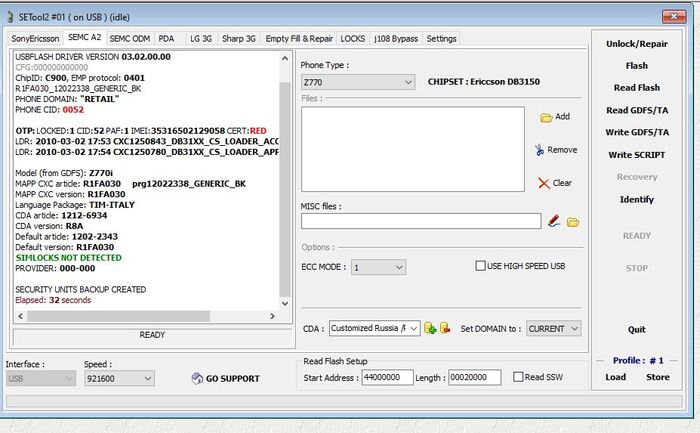Screen dimensions: 700x433
Task: Open the PDA tab
Action: point(166,39)
